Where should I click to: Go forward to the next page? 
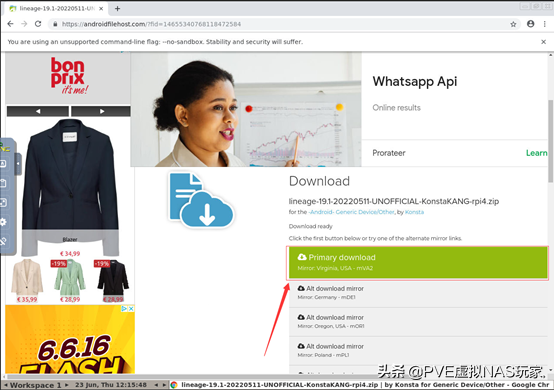coord(24,24)
